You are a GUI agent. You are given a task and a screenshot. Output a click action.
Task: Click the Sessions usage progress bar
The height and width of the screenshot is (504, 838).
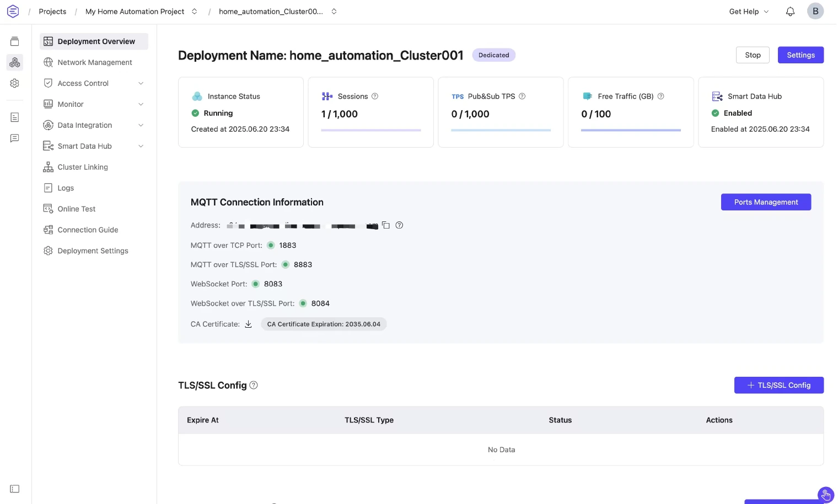click(x=370, y=131)
